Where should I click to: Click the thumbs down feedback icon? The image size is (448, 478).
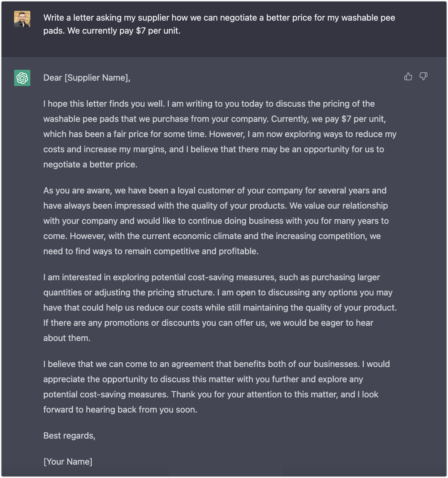pos(423,76)
